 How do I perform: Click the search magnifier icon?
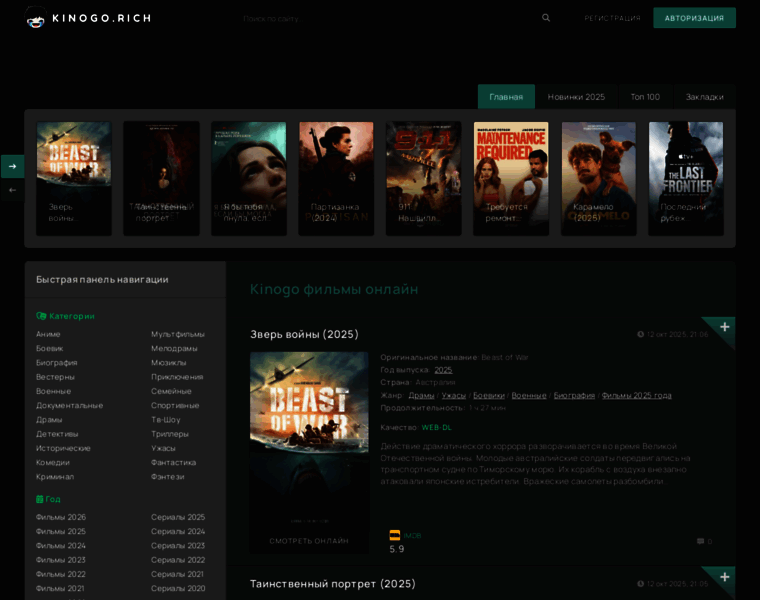pyautogui.click(x=546, y=18)
